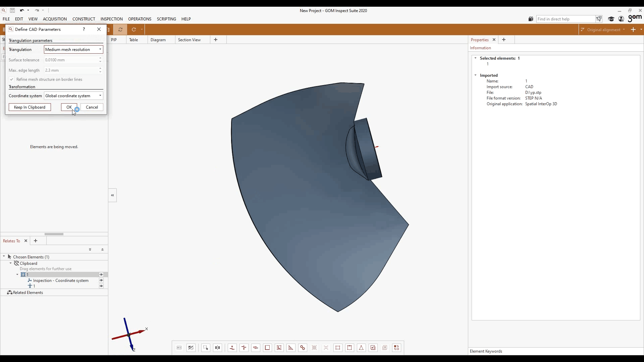The width and height of the screenshot is (644, 362).
Task: Toggle Refine mesh structure on border lines
Action: (x=12, y=79)
